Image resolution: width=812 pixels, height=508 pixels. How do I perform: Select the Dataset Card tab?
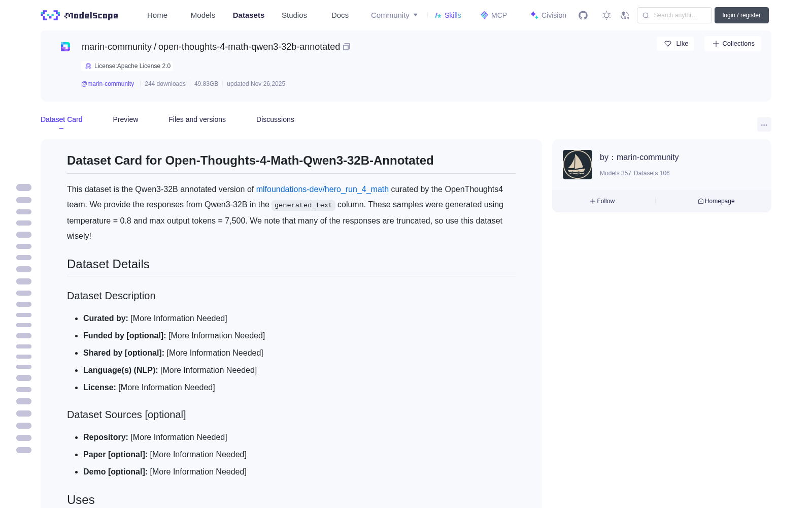tap(61, 119)
